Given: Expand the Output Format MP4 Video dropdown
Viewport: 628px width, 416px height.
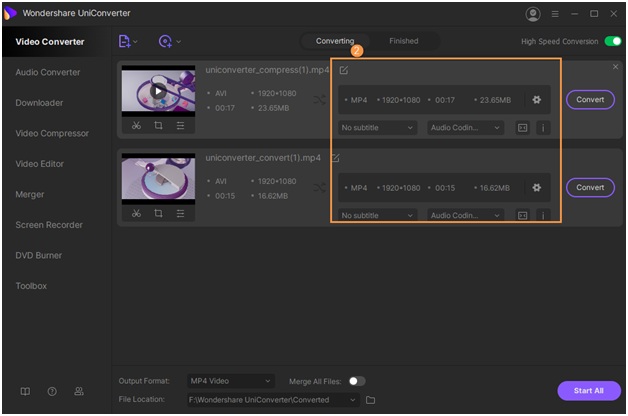Looking at the screenshot, I should 230,381.
